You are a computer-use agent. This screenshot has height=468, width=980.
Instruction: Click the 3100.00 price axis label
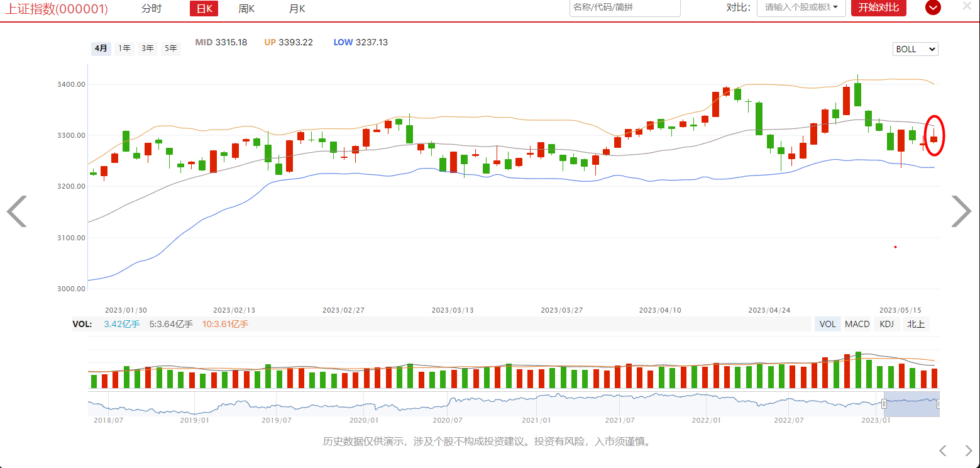pos(71,238)
